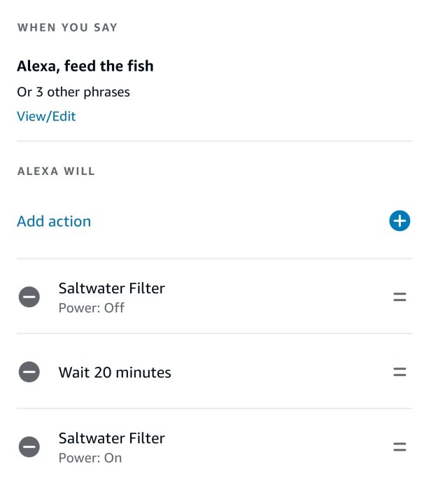Click the ALEXA WILL section header
The height and width of the screenshot is (504, 429).
56,171
